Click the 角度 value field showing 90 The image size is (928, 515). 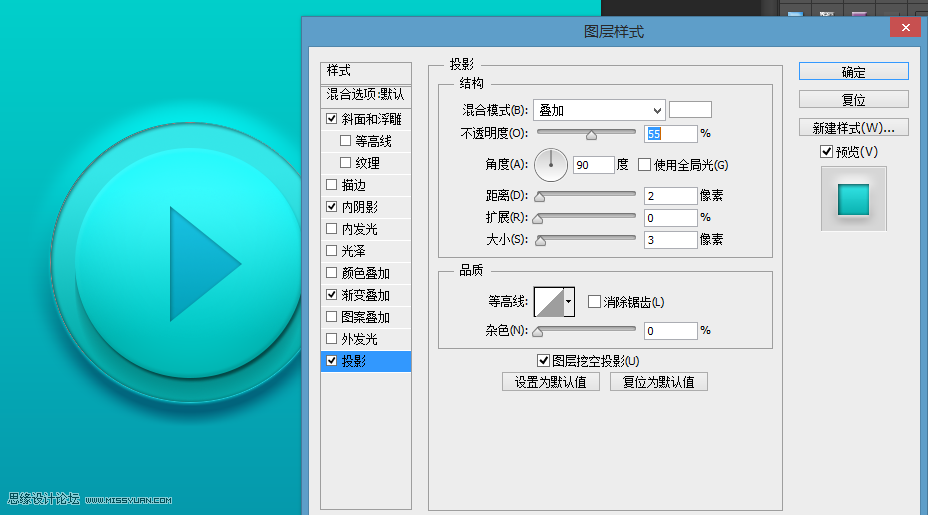(x=594, y=165)
